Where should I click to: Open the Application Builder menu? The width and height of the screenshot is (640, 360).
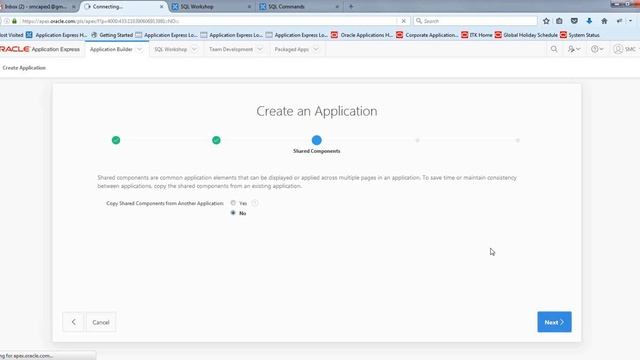[111, 49]
